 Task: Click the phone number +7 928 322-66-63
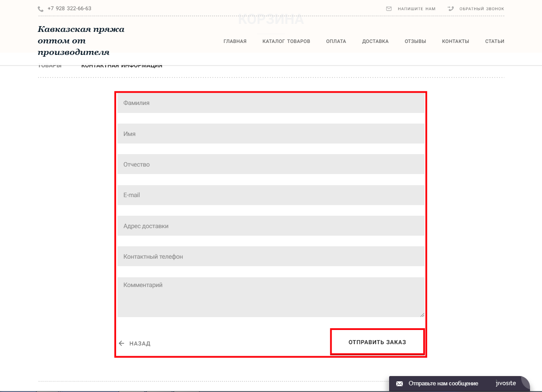click(x=69, y=9)
